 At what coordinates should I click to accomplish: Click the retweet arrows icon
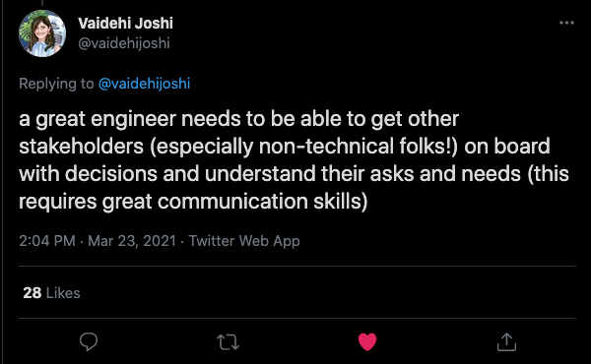[229, 342]
